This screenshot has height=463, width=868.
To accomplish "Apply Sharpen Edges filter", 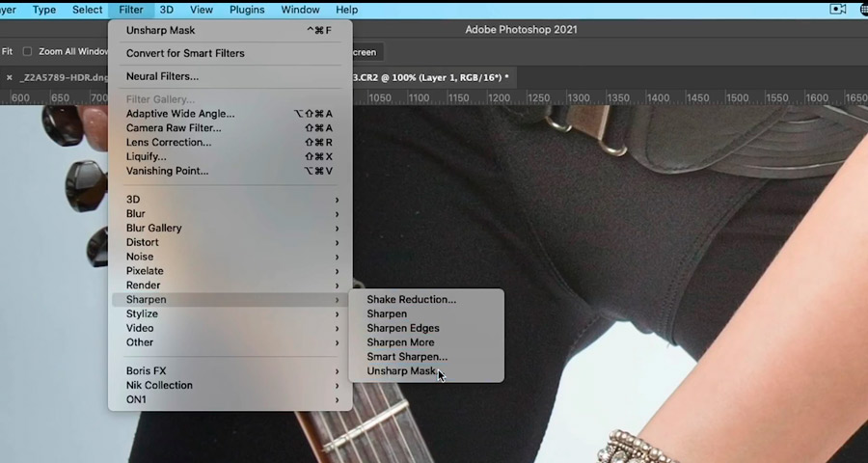I will coord(426,328).
